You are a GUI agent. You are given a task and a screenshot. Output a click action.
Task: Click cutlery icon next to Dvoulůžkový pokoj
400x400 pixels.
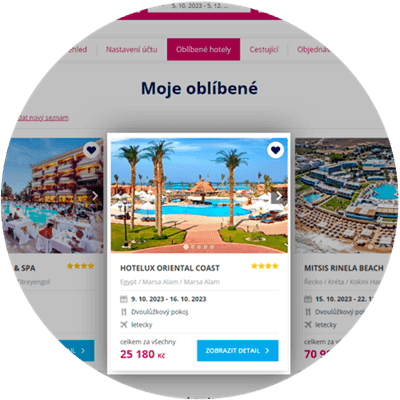[124, 312]
